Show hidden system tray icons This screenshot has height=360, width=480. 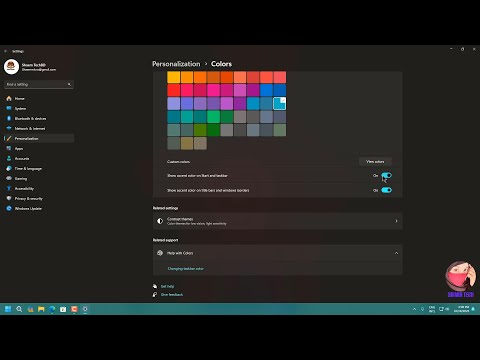pos(414,309)
